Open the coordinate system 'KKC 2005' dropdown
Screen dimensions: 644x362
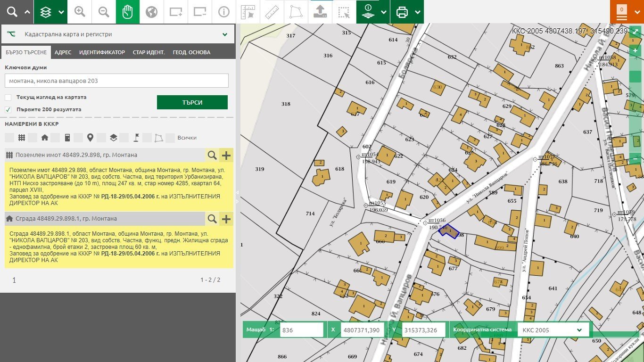click(x=553, y=330)
